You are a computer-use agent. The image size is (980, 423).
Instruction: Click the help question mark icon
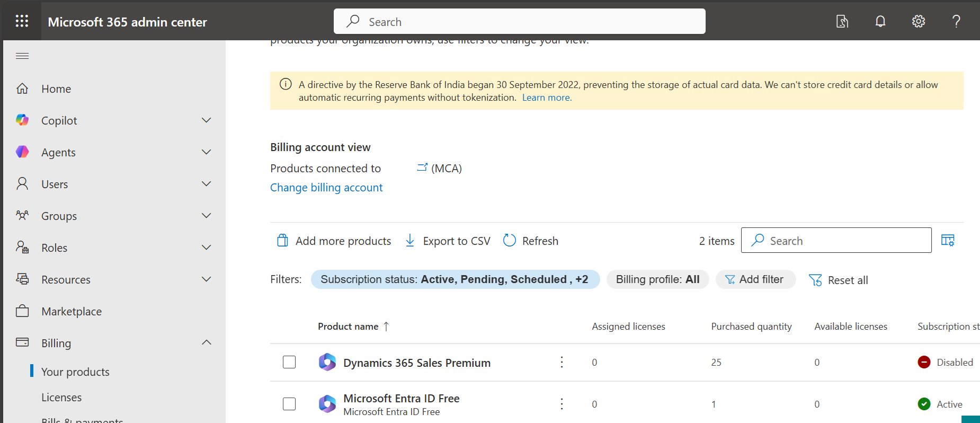[956, 21]
